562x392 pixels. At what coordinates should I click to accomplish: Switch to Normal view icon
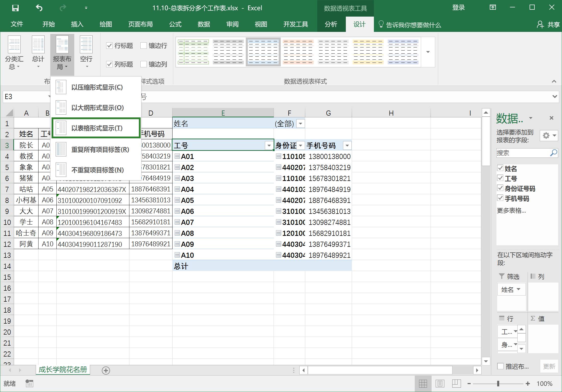[423, 383]
